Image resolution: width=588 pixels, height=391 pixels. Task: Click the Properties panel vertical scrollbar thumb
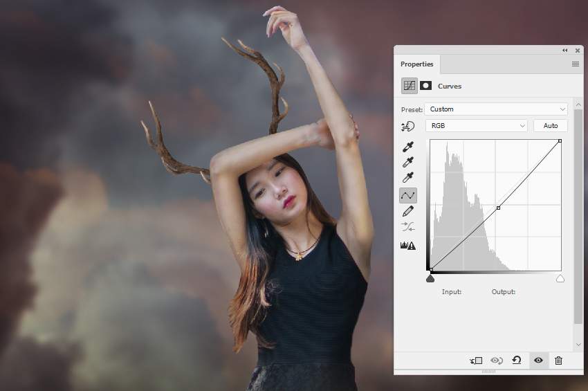(x=578, y=216)
